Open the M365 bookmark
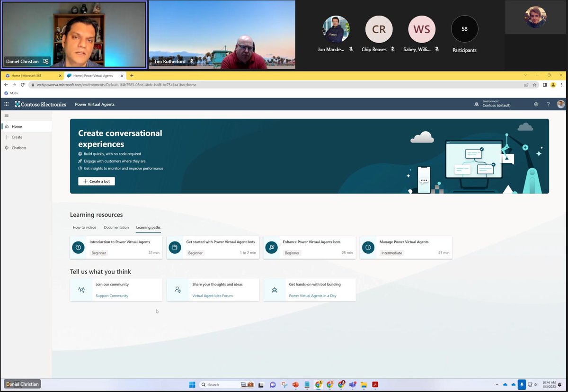 (x=11, y=93)
